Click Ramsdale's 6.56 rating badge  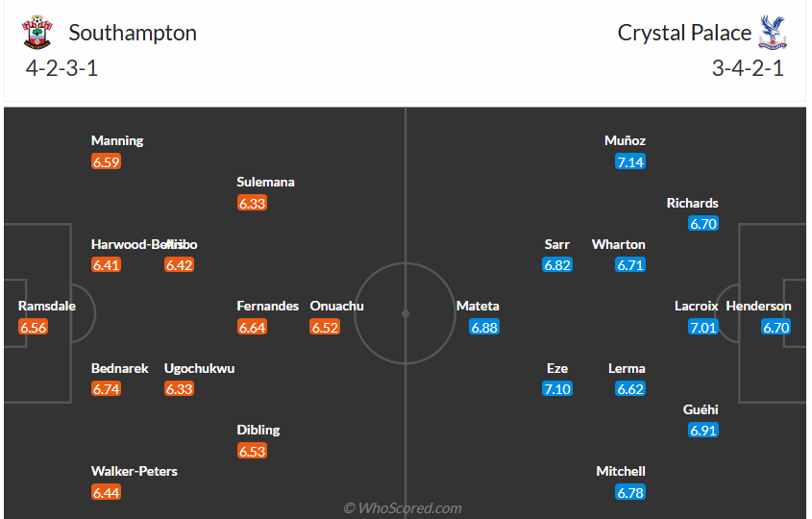click(x=33, y=328)
